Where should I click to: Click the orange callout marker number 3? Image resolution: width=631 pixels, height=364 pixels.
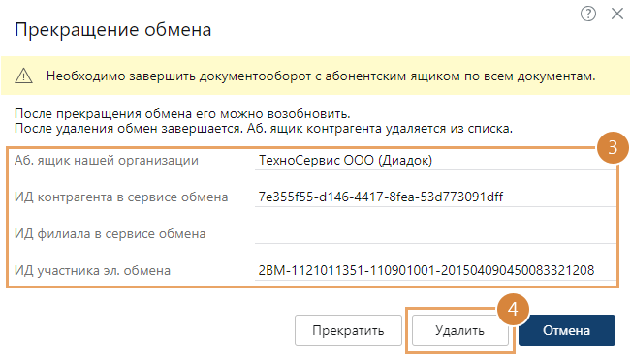[x=613, y=147]
